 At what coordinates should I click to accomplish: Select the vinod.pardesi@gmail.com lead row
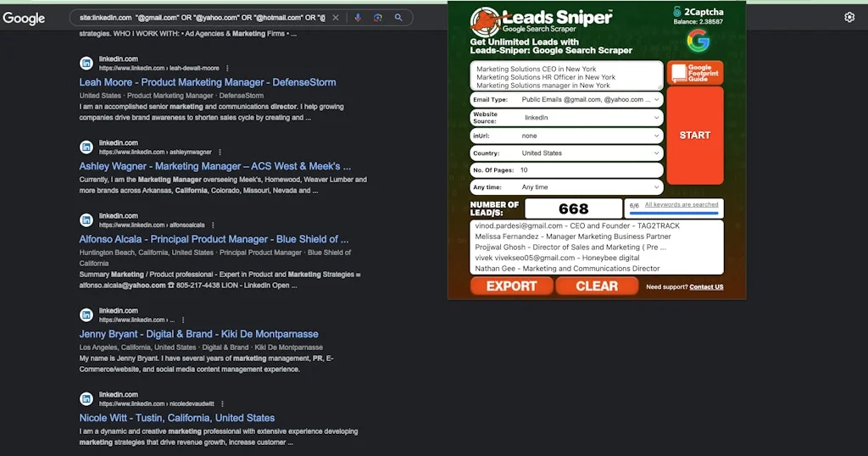coord(577,225)
